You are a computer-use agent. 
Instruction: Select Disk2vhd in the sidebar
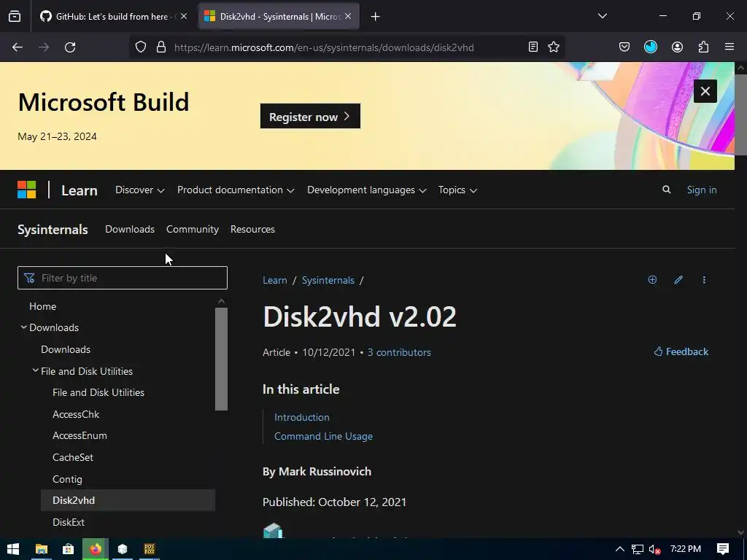(x=128, y=500)
